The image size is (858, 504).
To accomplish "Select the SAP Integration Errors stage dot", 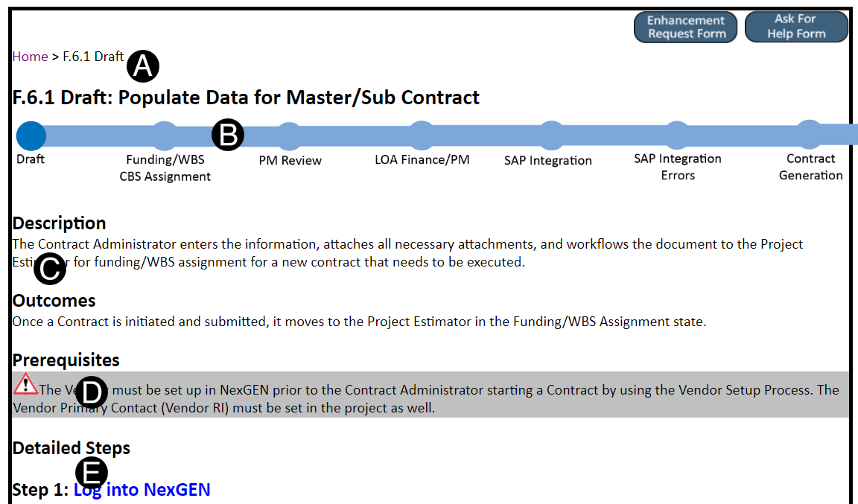I will [x=676, y=135].
